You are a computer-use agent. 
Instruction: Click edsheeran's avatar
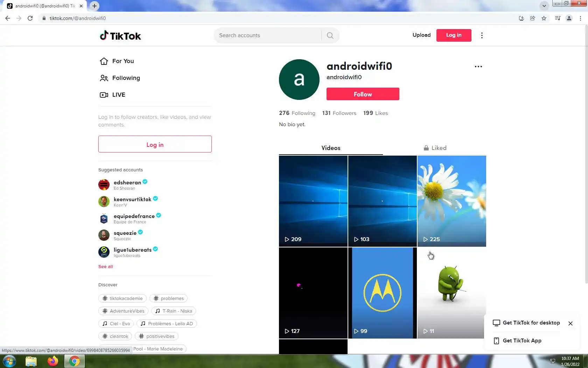(104, 185)
